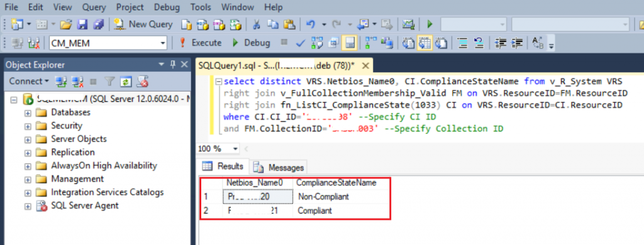The image size is (644, 245).
Task: Parse query with blue checkmark icon
Action: tap(301, 43)
